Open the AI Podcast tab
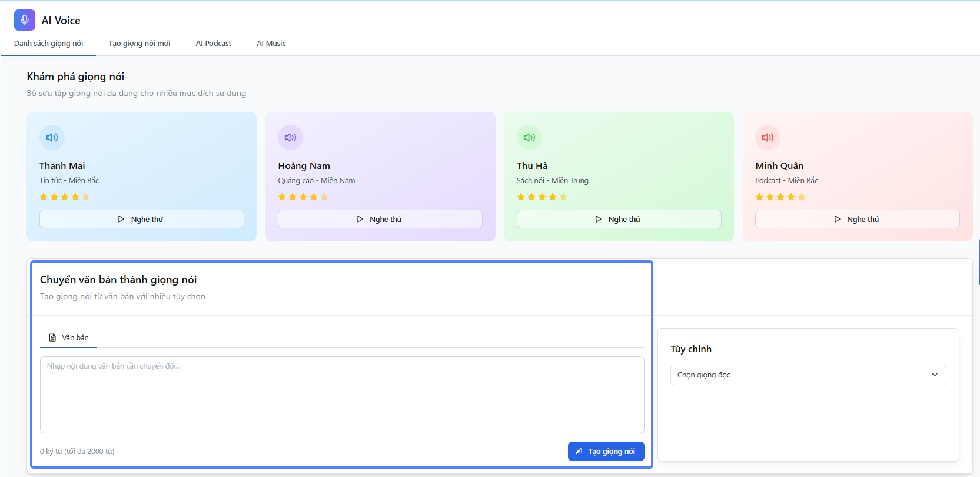This screenshot has width=980, height=477. [213, 44]
